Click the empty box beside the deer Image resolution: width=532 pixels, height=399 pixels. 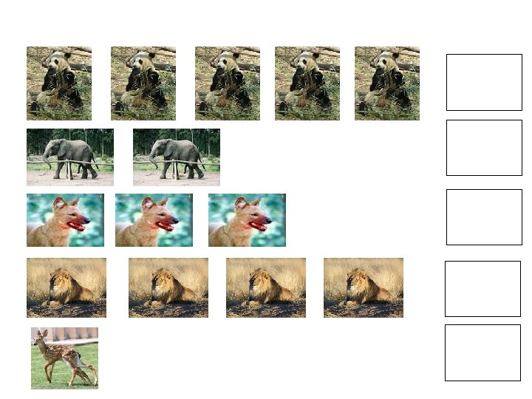click(482, 353)
